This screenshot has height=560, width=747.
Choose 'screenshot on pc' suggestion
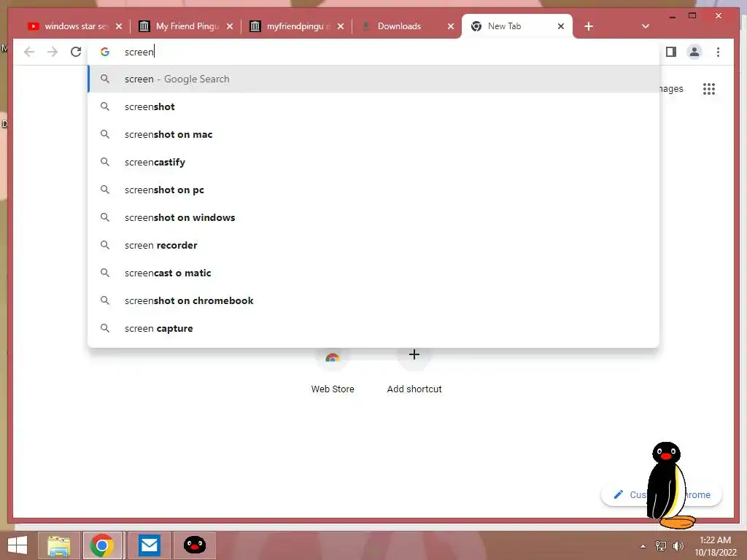pyautogui.click(x=373, y=190)
